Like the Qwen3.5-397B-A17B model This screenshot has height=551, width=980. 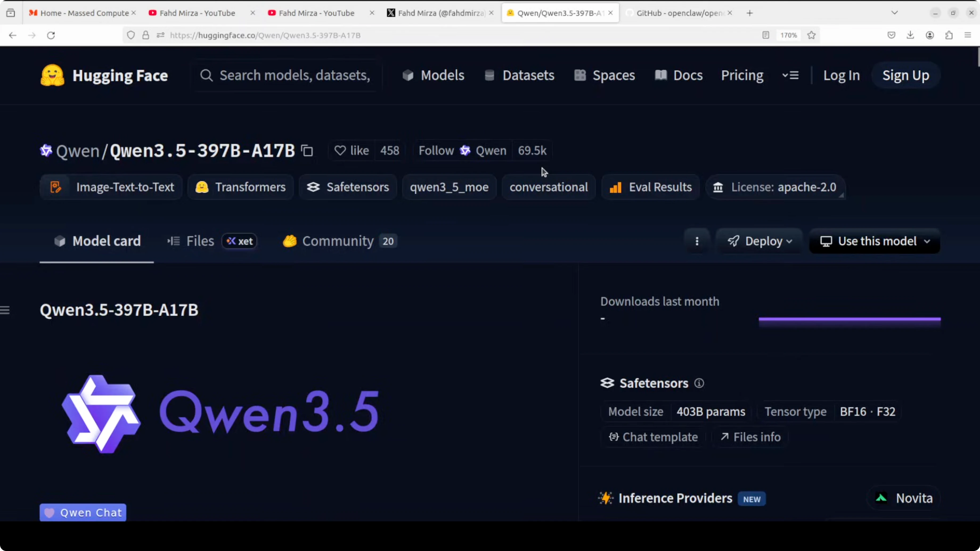[352, 151]
